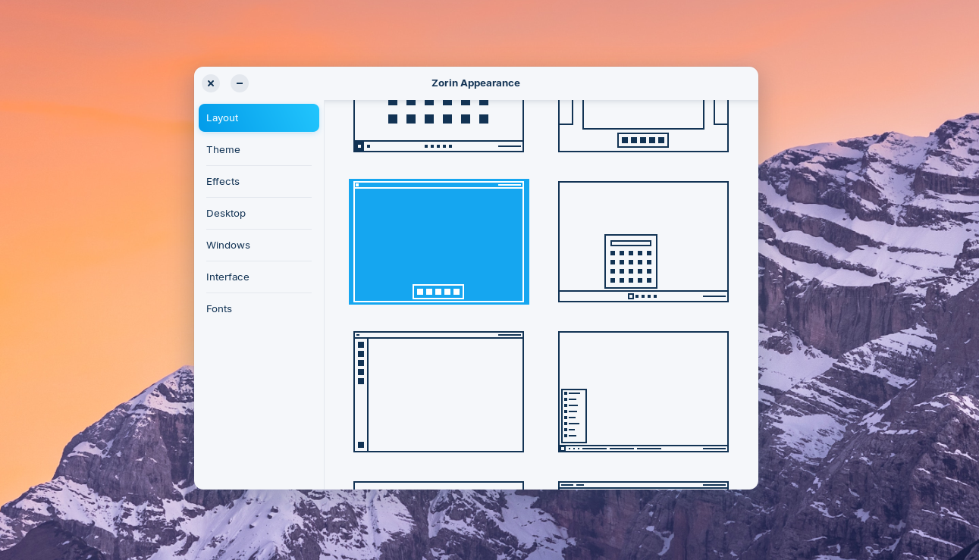
Task: Pick the layout with left vertical dock panel
Action: [439, 392]
